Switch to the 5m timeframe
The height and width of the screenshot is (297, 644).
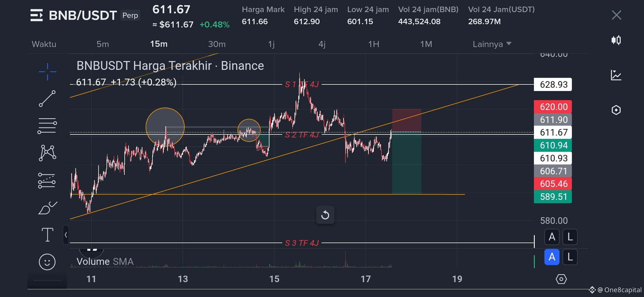pyautogui.click(x=103, y=44)
